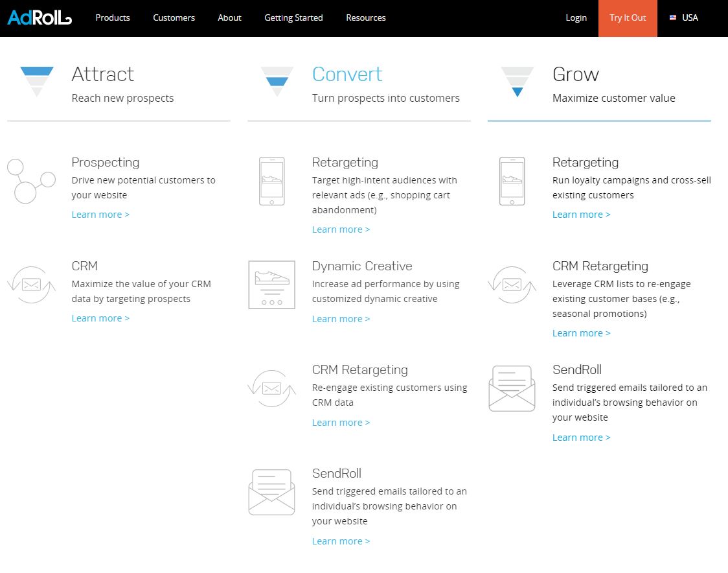
Task: Click the CRM Retargeting icon under Grow
Action: tap(512, 285)
